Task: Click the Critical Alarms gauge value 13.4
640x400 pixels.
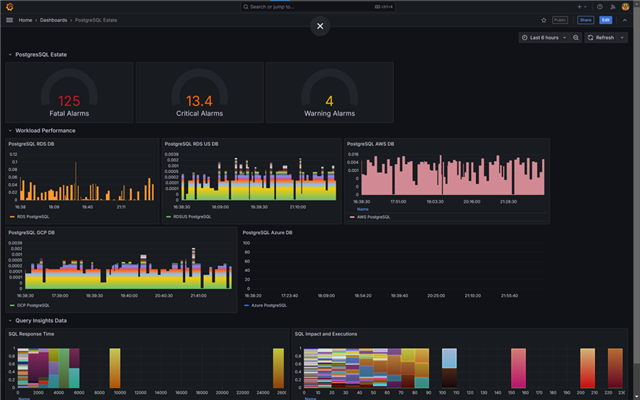Action: [199, 101]
